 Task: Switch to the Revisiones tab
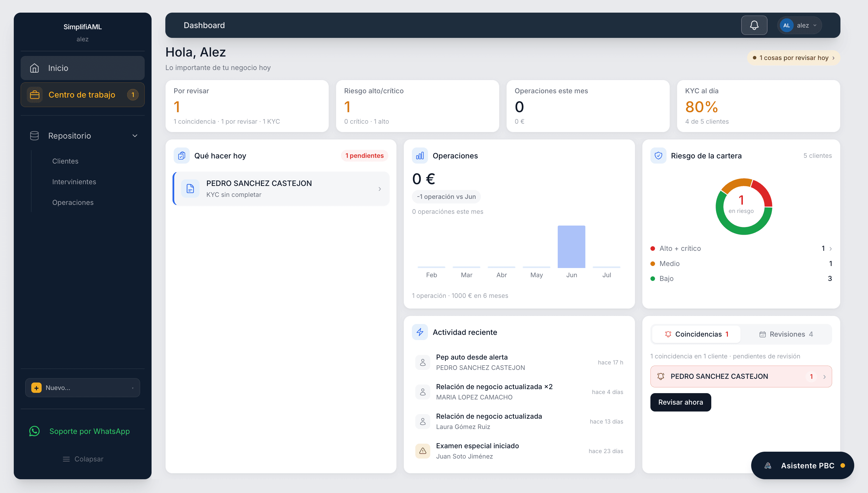click(786, 334)
